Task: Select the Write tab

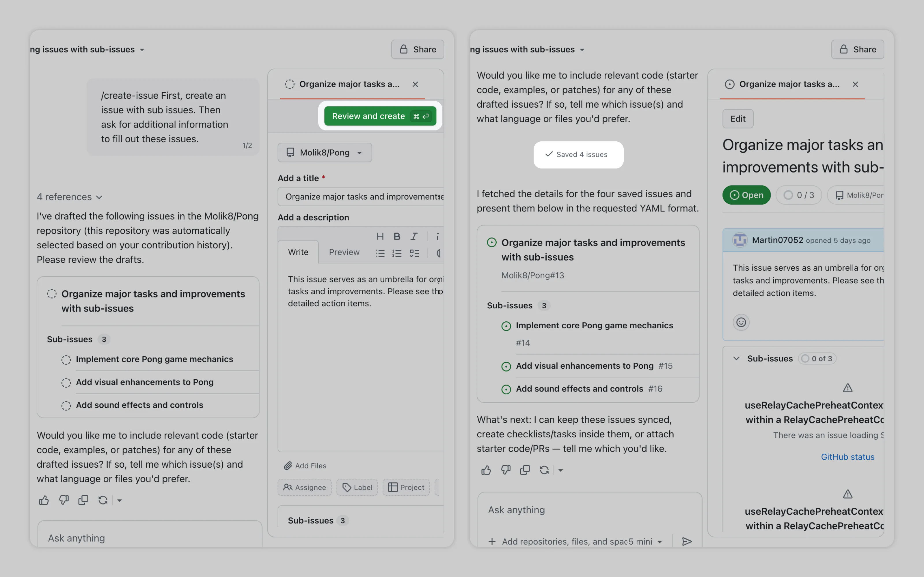Action: coord(298,252)
